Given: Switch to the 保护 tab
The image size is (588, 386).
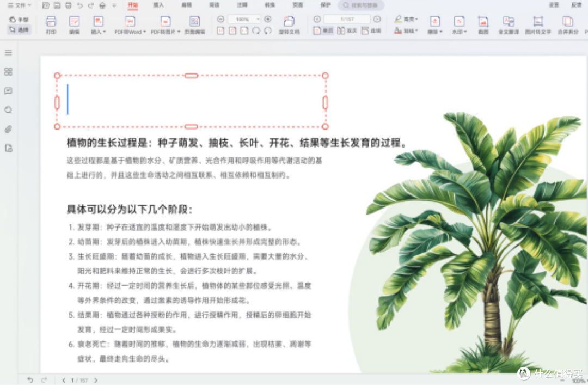Looking at the screenshot, I should [x=326, y=5].
